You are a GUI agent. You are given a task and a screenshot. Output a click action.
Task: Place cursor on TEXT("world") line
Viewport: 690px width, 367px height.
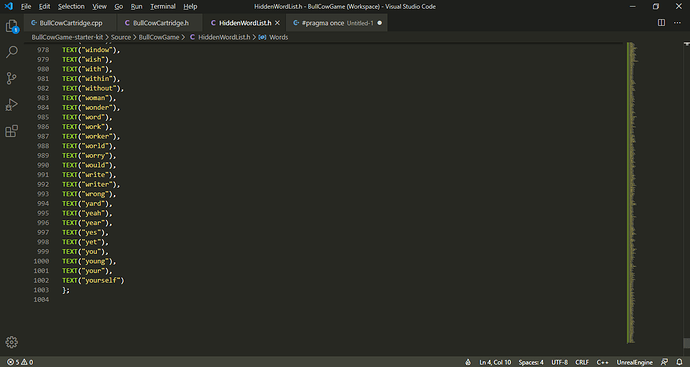tap(89, 146)
